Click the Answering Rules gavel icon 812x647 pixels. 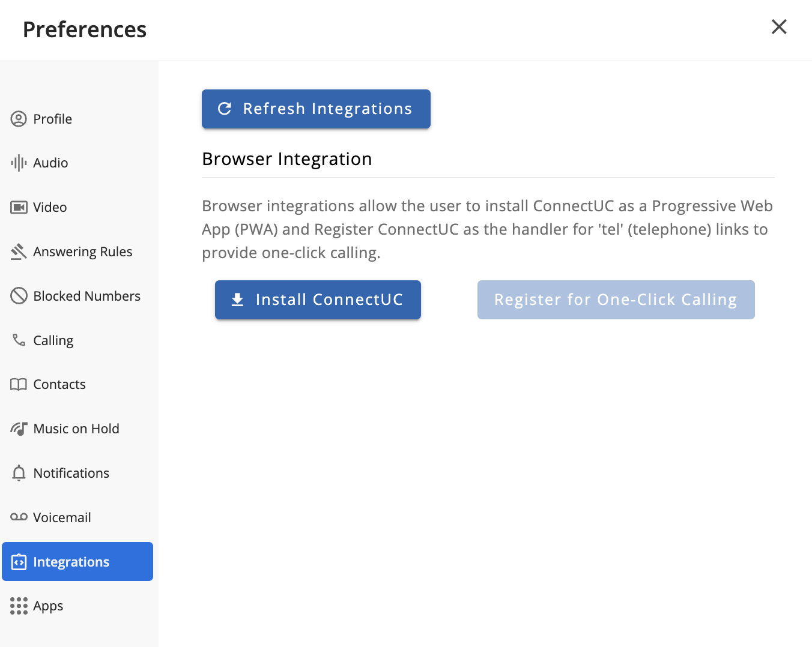[x=19, y=251]
